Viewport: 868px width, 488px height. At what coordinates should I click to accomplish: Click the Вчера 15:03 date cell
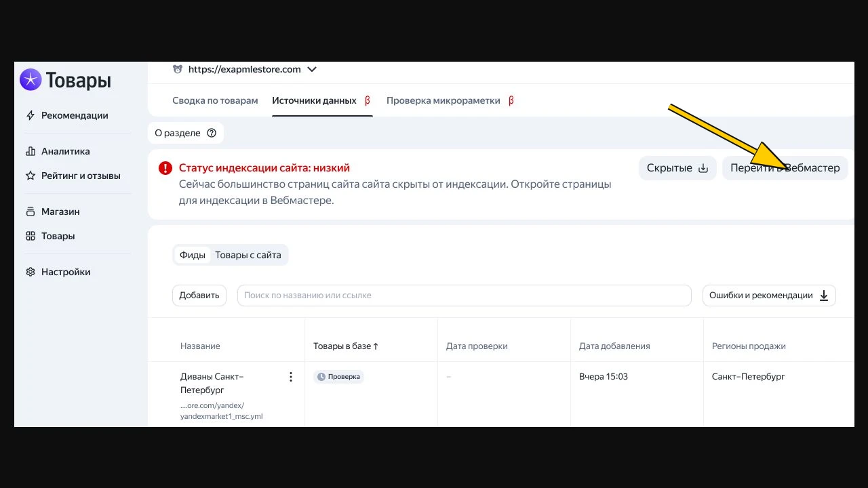click(604, 377)
